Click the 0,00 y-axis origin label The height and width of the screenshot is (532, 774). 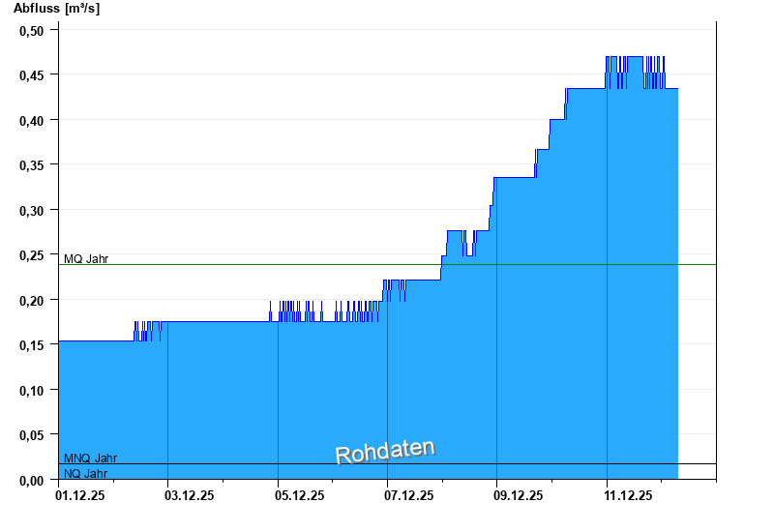[32, 480]
